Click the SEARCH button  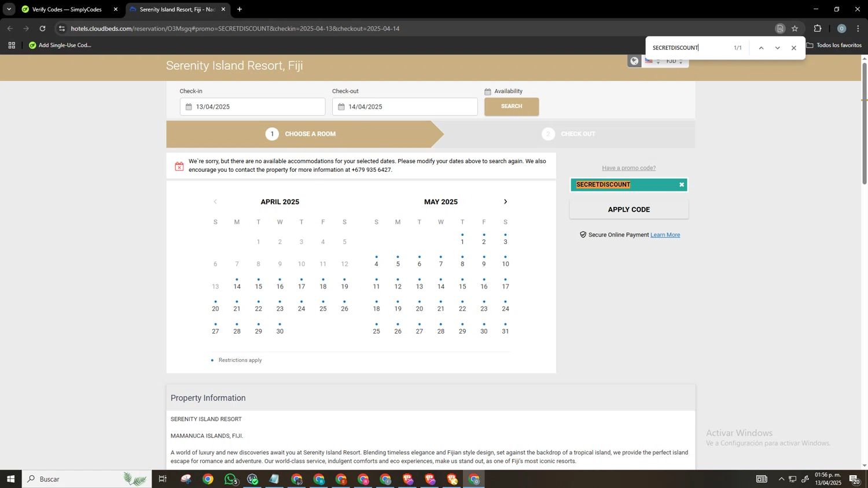(512, 106)
